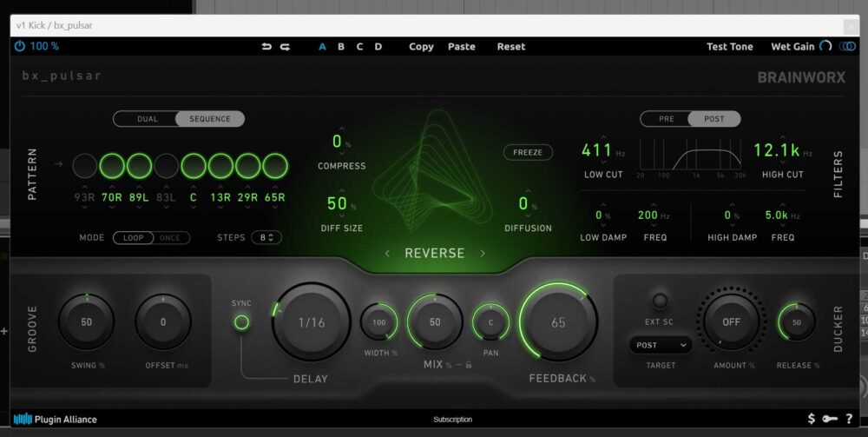Select preset slot B
This screenshot has height=437, width=868.
[341, 47]
